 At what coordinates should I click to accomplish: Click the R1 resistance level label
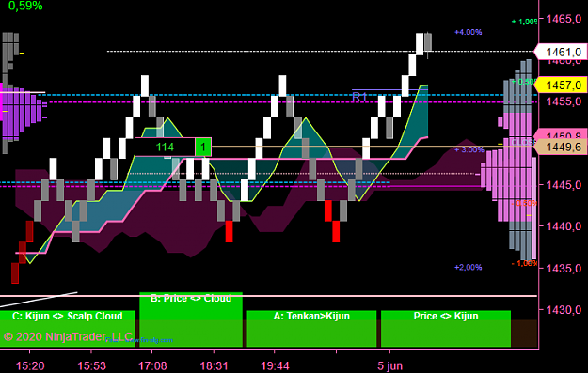coord(359,98)
